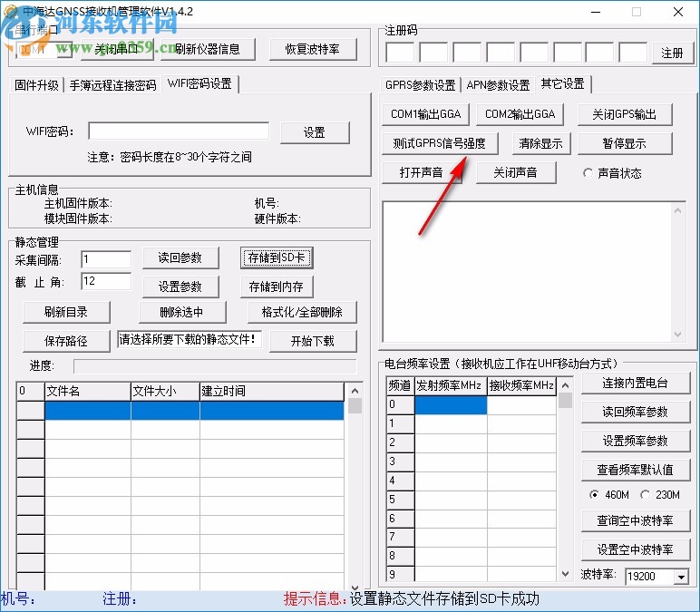Image resolution: width=700 pixels, height=612 pixels.
Task: Click the output log text area
Action: tap(528, 272)
